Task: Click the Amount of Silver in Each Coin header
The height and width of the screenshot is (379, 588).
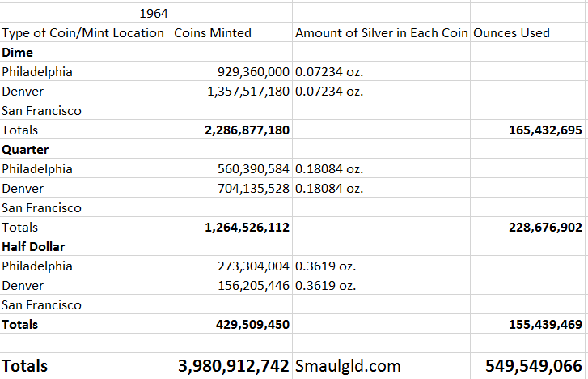Action: 381,33
